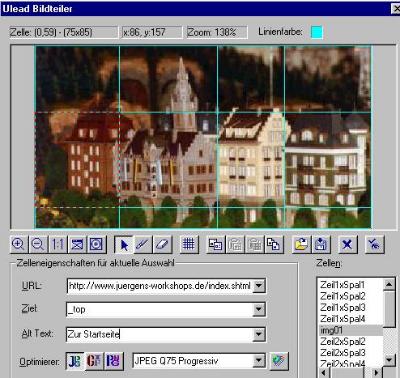The image size is (400, 378).
Task: Click the open folder icon
Action: pyautogui.click(x=301, y=245)
